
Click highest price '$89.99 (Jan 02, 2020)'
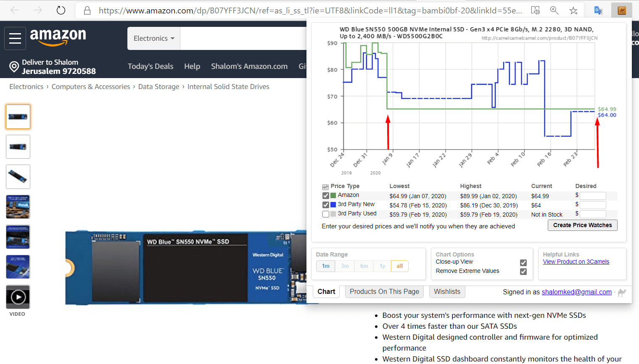(x=488, y=196)
